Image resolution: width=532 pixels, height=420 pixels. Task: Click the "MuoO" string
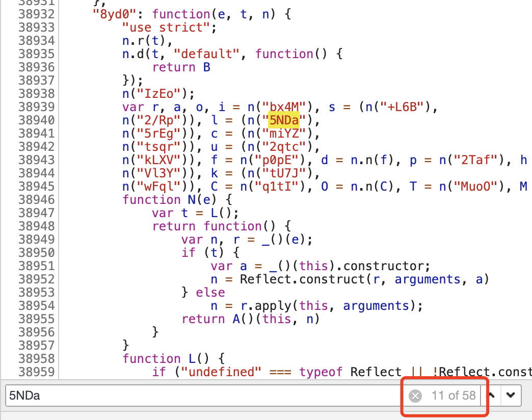(x=475, y=186)
